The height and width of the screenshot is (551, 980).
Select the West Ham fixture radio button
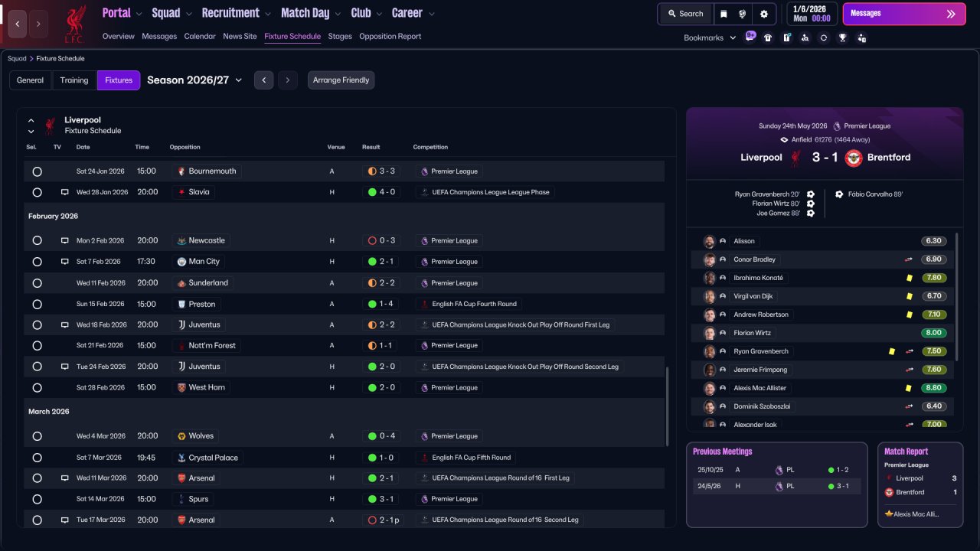coord(37,388)
